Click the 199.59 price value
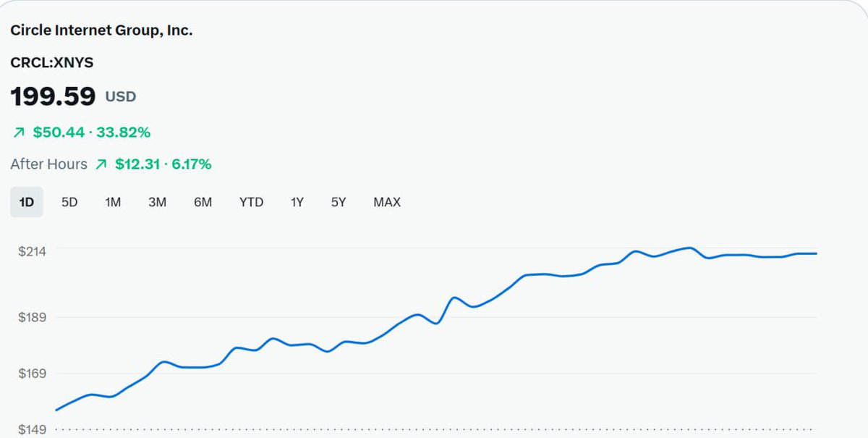868x438 pixels. pyautogui.click(x=53, y=96)
